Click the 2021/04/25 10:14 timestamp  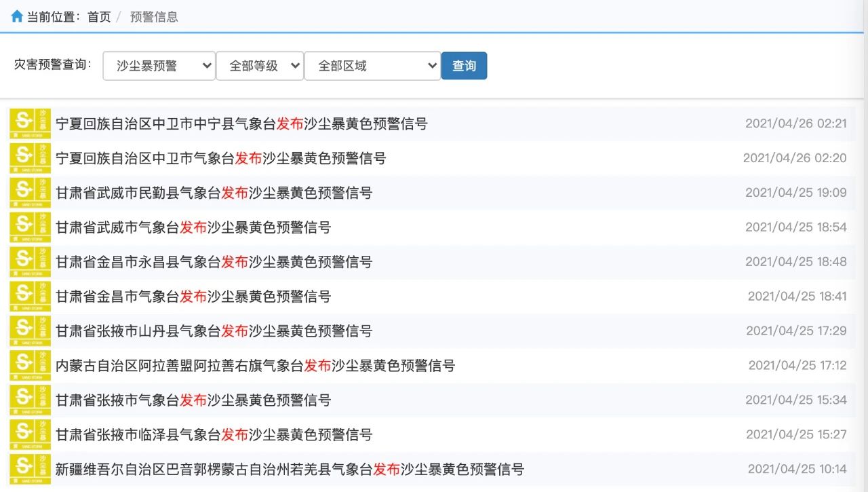(797, 470)
